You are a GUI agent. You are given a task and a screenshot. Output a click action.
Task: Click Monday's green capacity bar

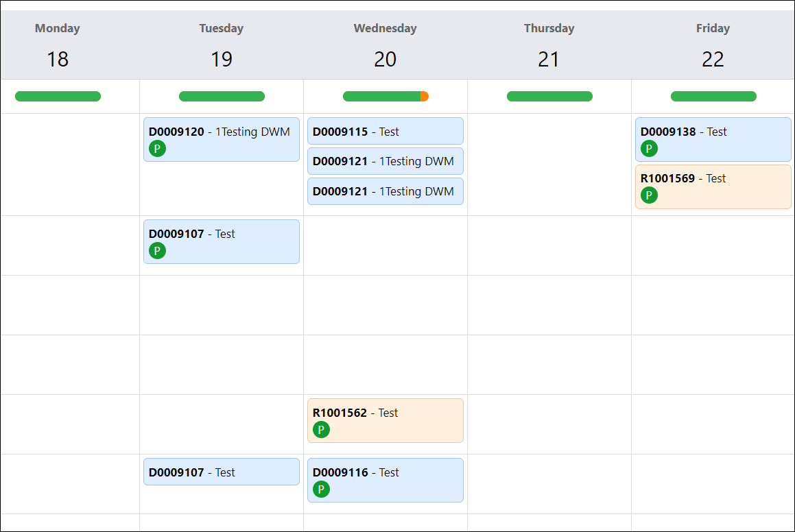[x=58, y=97]
